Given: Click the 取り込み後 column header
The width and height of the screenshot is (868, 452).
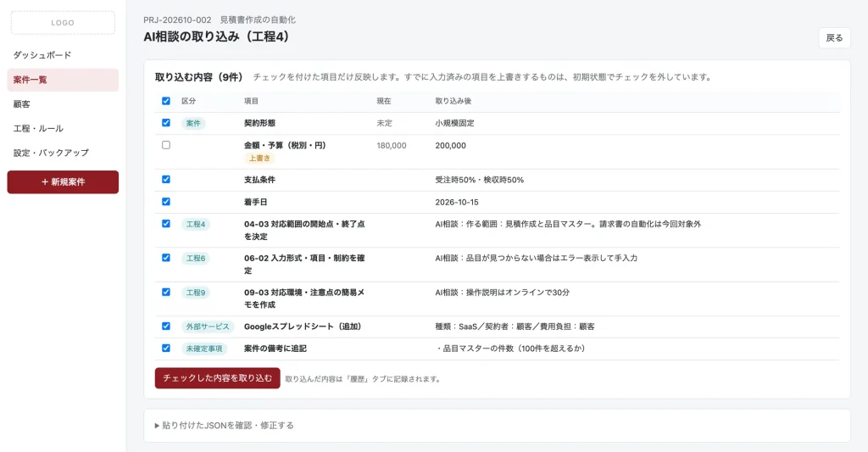Looking at the screenshot, I should coord(453,102).
